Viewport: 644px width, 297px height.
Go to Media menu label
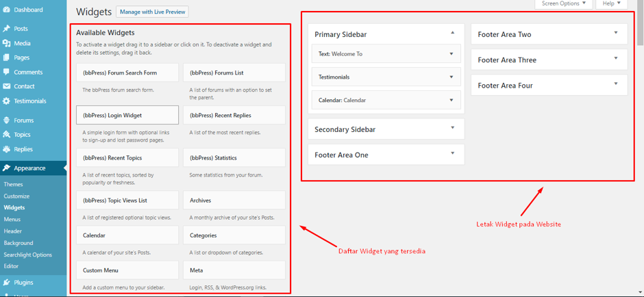pos(22,43)
